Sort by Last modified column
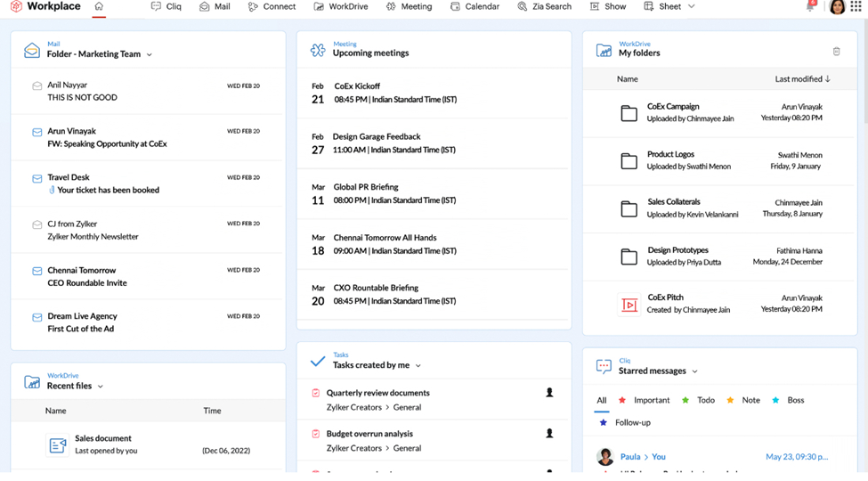Image resolution: width=868 pixels, height=481 pixels. (803, 79)
